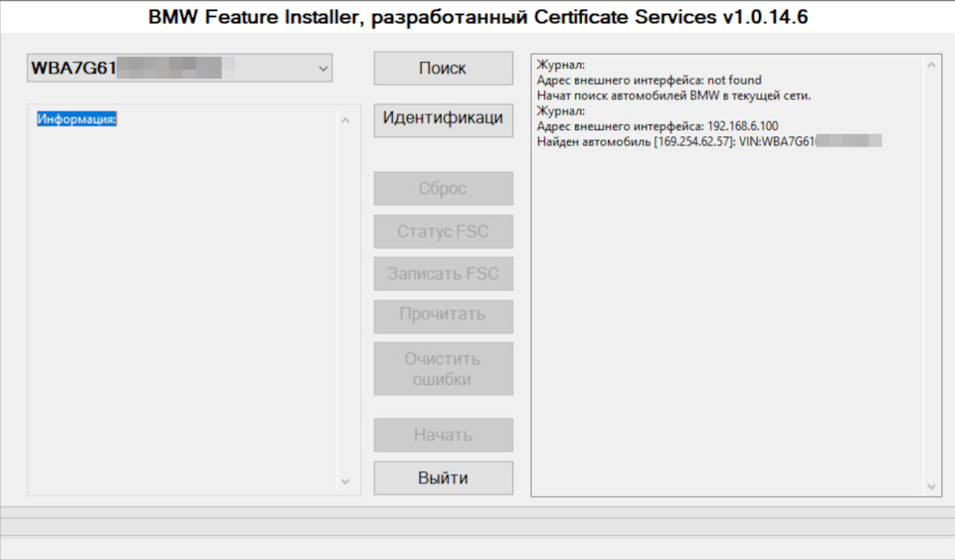Click the Идентификаци button
Screen dimensions: 955x560
[x=443, y=120]
